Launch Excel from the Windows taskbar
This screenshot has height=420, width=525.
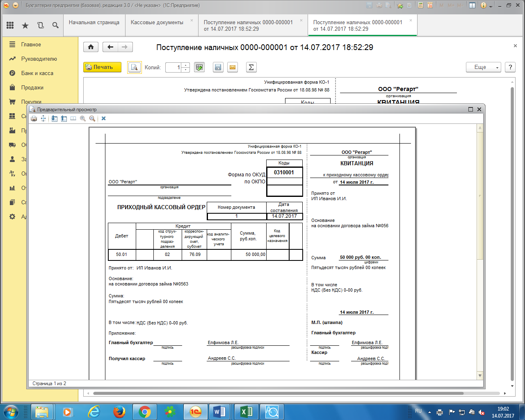(x=247, y=411)
